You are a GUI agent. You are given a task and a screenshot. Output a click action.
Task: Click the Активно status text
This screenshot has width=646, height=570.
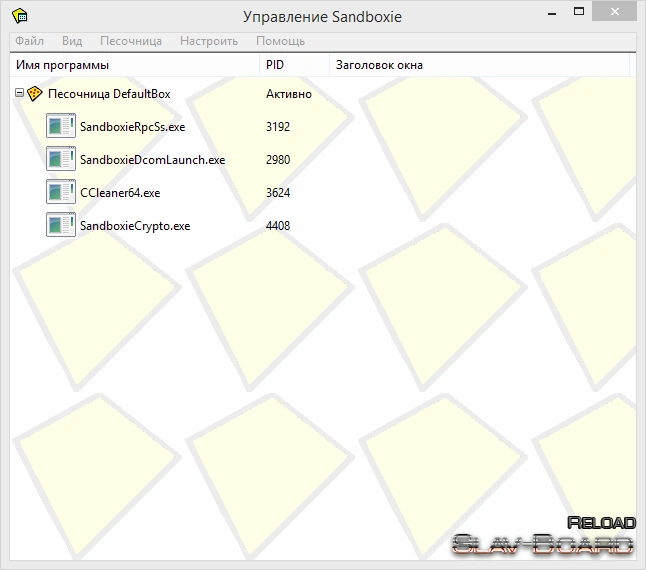(x=289, y=94)
